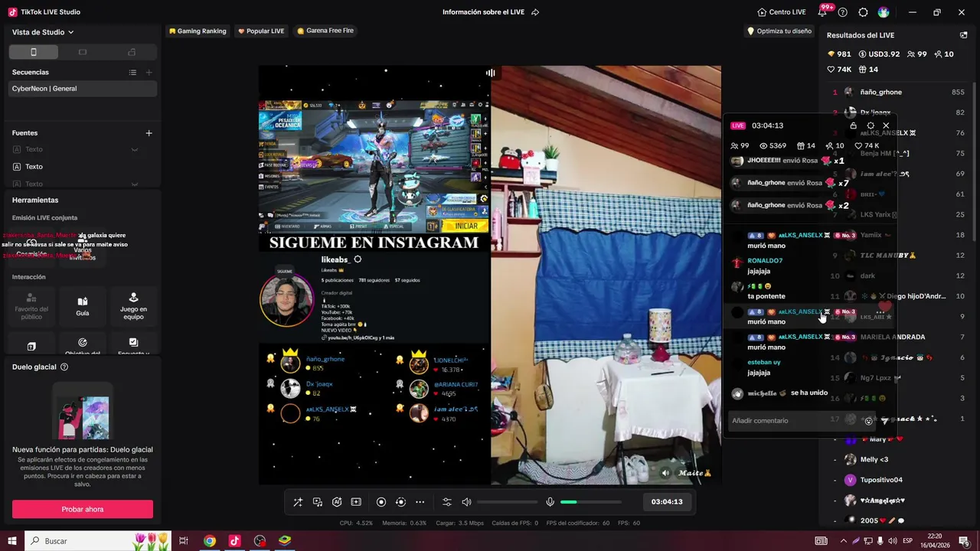Close the chat overlay window
The height and width of the screenshot is (551, 980).
[886, 126]
